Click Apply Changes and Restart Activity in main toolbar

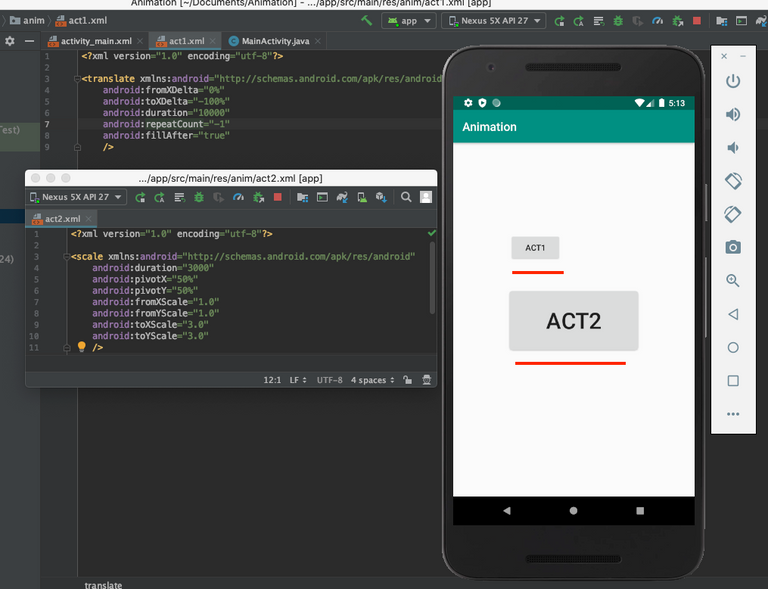(x=579, y=21)
